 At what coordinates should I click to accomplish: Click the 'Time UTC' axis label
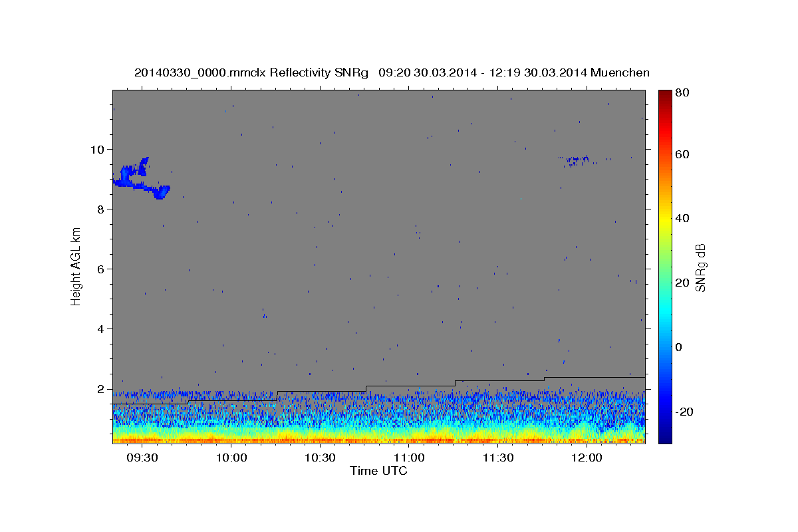click(x=378, y=471)
